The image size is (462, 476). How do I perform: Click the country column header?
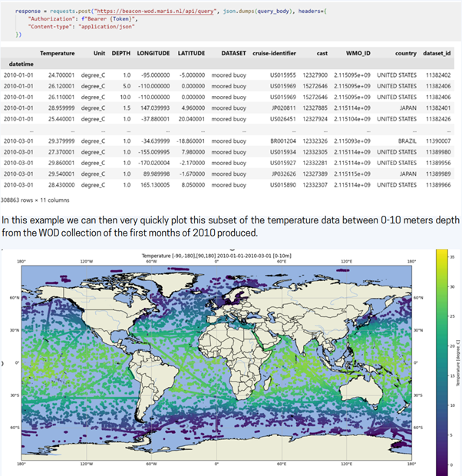coord(405,53)
